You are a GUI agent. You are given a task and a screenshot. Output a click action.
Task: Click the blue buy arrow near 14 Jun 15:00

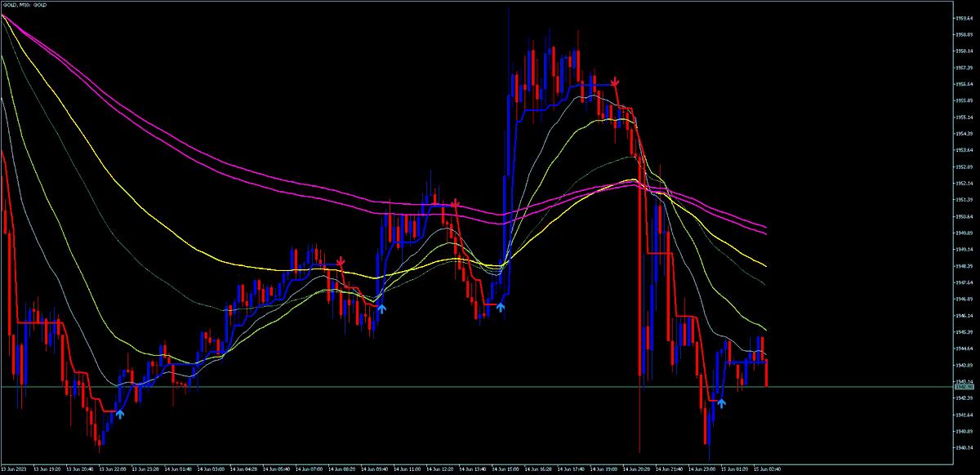(501, 307)
